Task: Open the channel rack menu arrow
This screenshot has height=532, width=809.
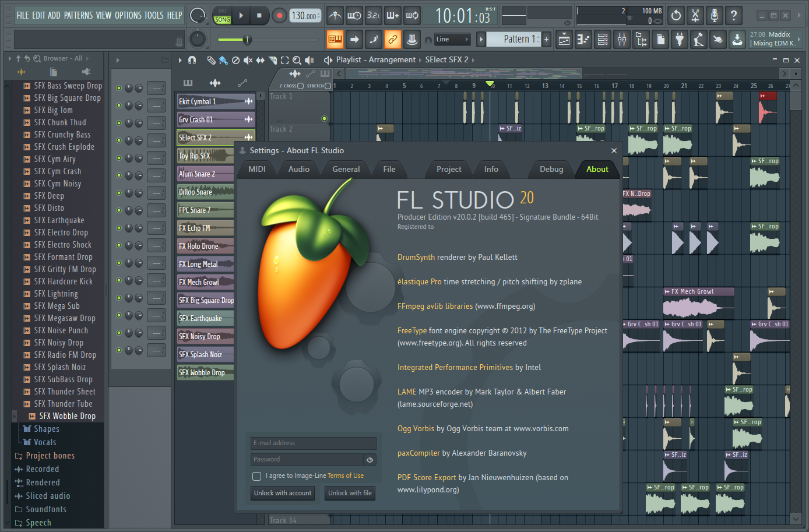Action: [118, 60]
